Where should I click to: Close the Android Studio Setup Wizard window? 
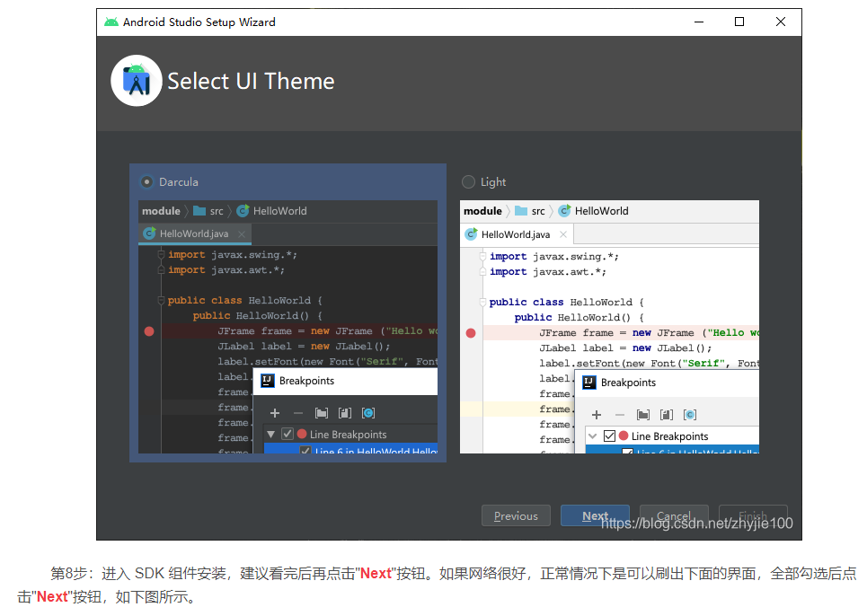coord(781,22)
